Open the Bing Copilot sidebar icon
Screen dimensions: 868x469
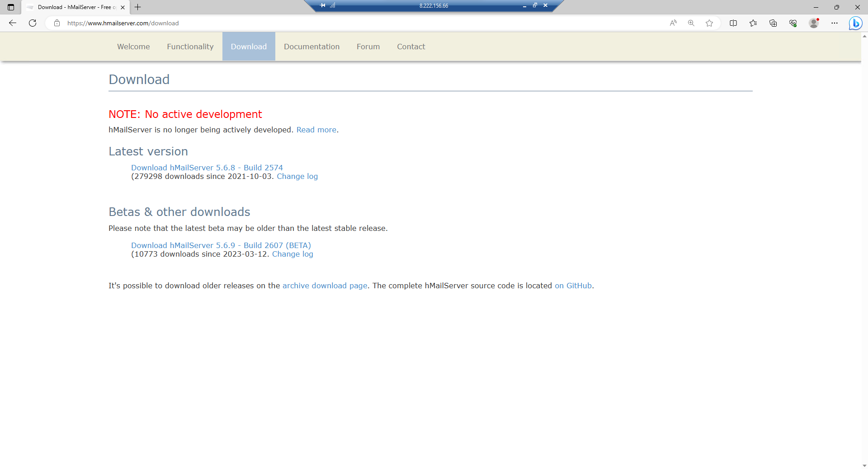tap(855, 23)
